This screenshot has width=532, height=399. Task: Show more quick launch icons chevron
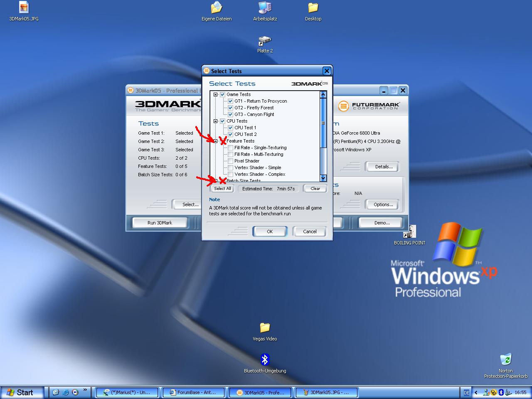pyautogui.click(x=85, y=390)
